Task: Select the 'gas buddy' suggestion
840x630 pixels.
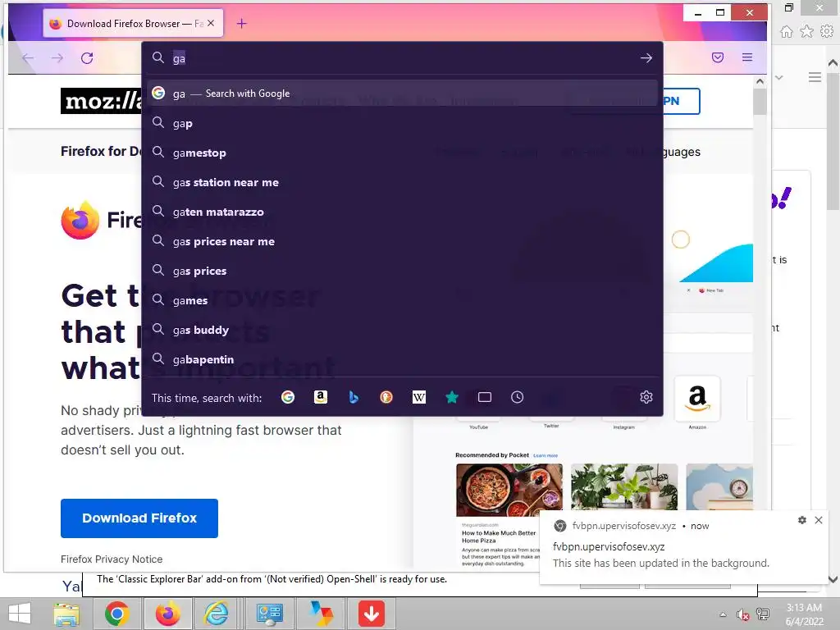Action: 402,330
